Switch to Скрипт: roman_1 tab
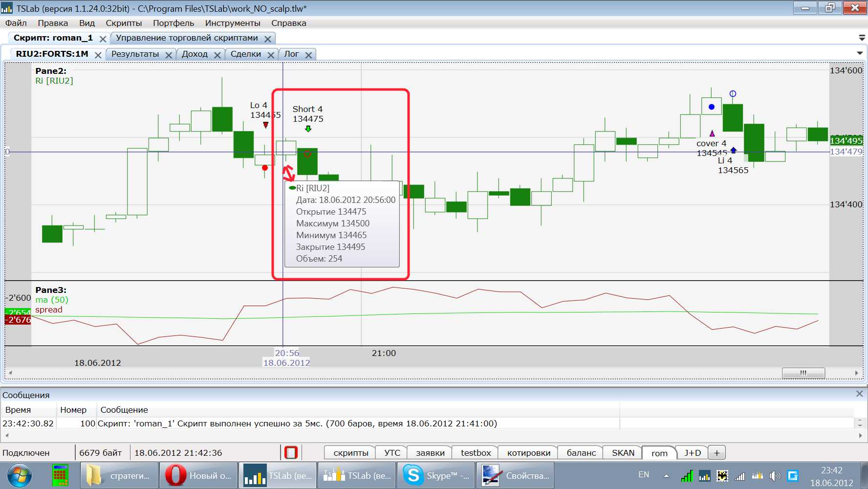The width and height of the screenshot is (868, 489). [x=53, y=38]
